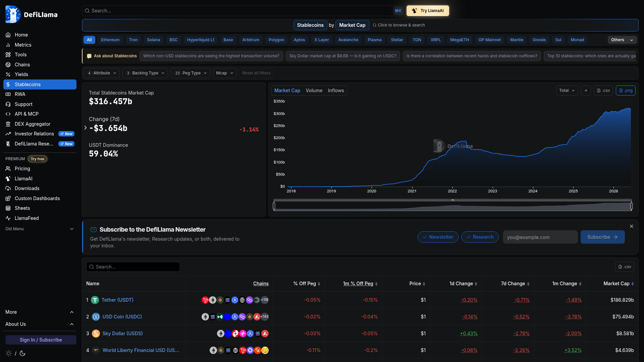Open the Peg Type dropdown

[191, 73]
